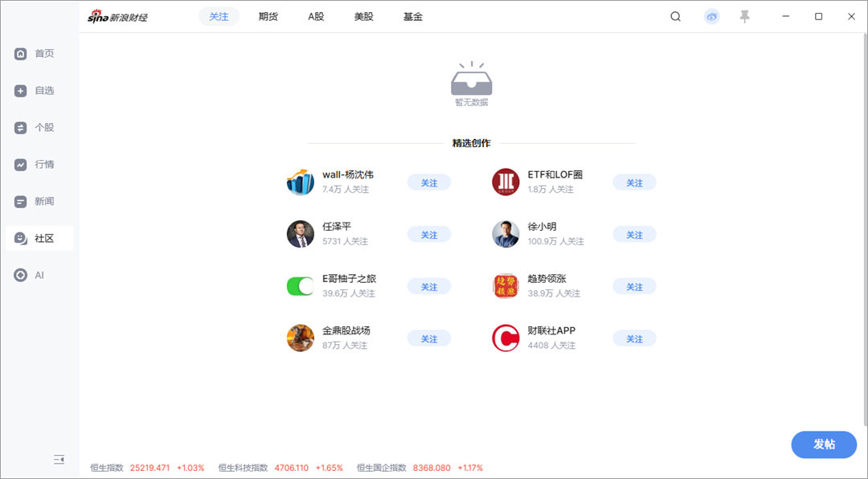Open 趋势领涨 red seal avatar
This screenshot has width=868, height=479.
[x=506, y=286]
